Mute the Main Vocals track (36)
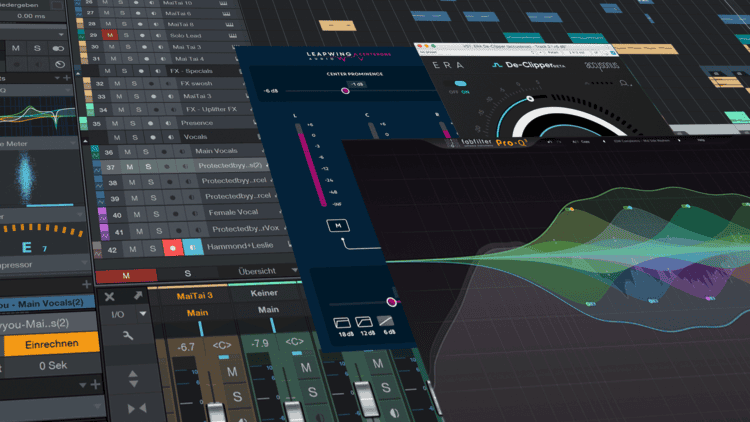 [x=127, y=152]
